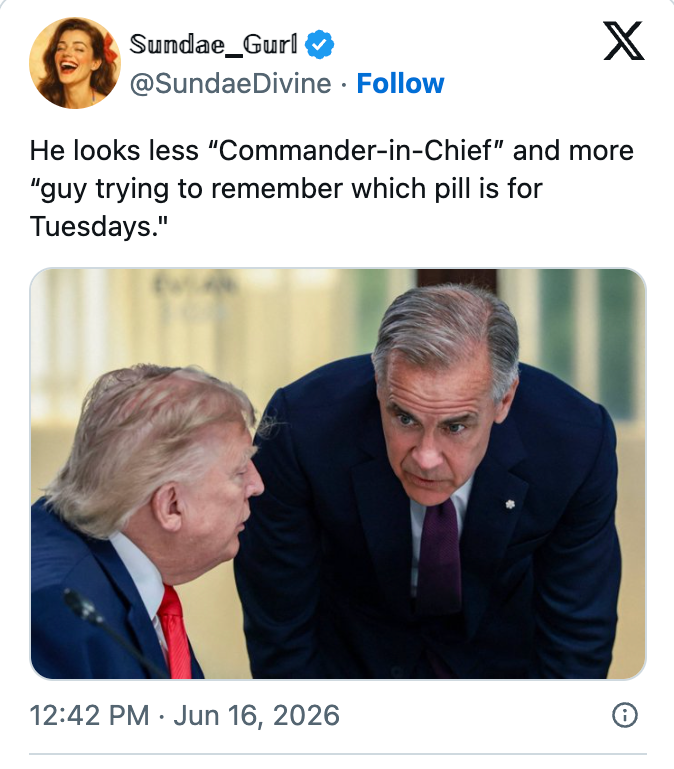
Task: Click the blue verified checkmark badge
Action: coord(319,44)
